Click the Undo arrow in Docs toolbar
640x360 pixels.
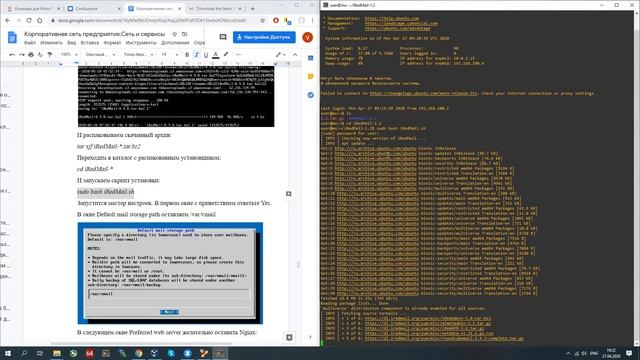[x=12, y=55]
